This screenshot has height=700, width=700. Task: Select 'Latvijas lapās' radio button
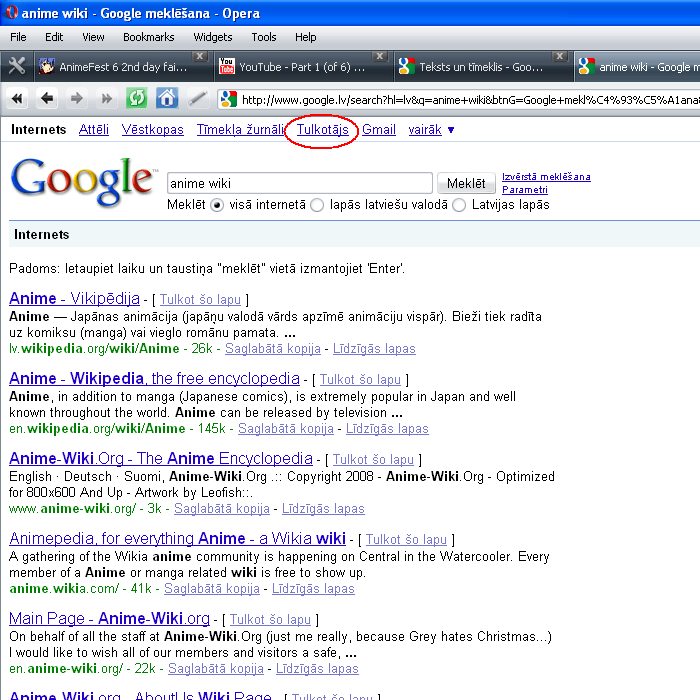tap(459, 205)
